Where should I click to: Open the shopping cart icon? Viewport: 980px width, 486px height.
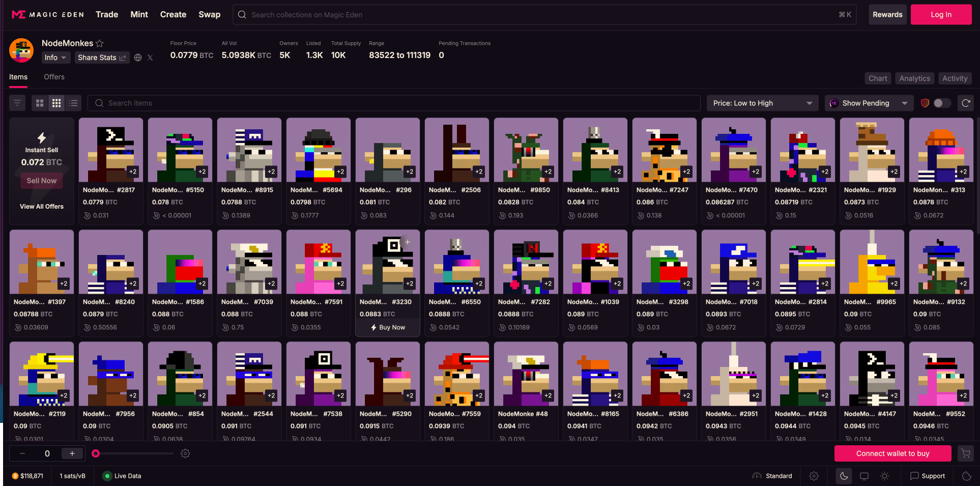965,453
